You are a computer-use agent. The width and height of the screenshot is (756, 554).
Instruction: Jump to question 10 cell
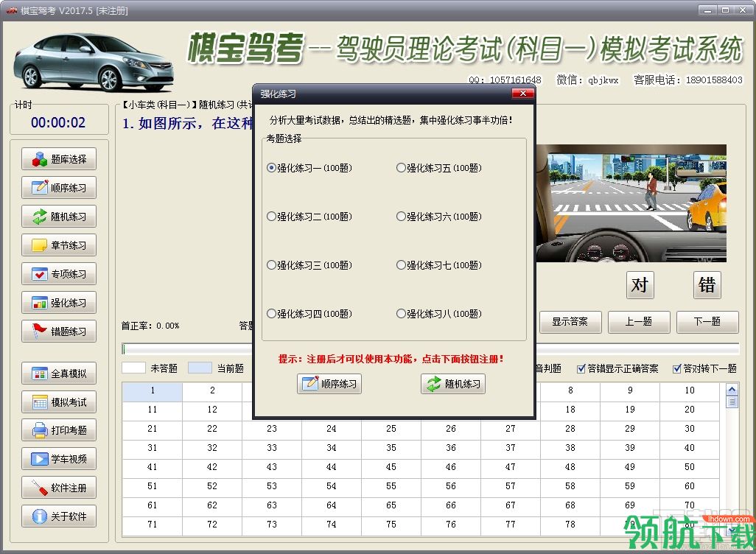(x=690, y=390)
